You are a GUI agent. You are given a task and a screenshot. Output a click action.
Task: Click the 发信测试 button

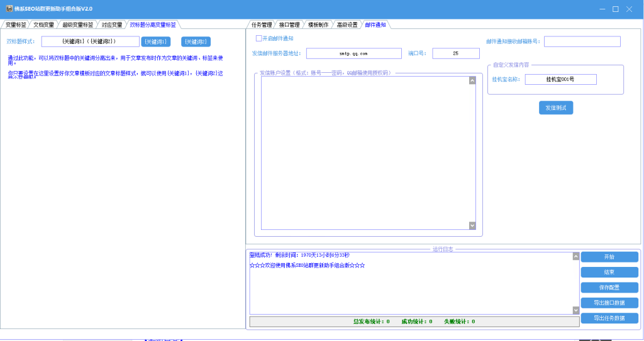(x=556, y=107)
